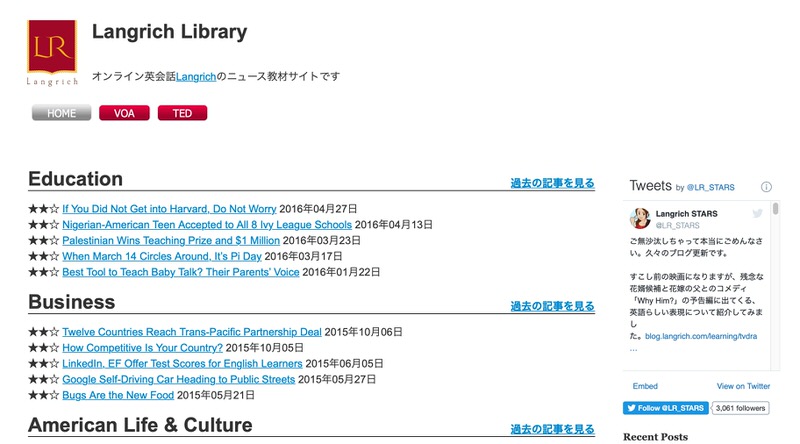The image size is (800, 444).
Task: Open 'Bugs Are the New Food' article
Action: [118, 395]
